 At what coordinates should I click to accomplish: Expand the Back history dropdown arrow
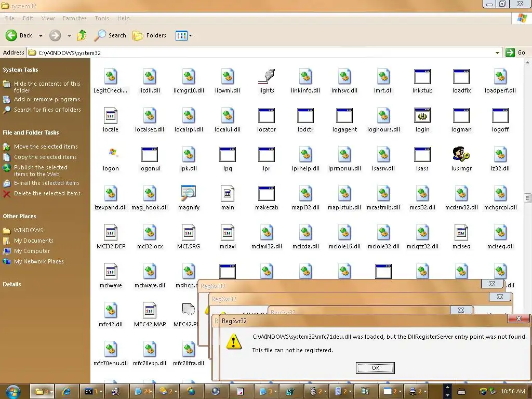(x=41, y=35)
